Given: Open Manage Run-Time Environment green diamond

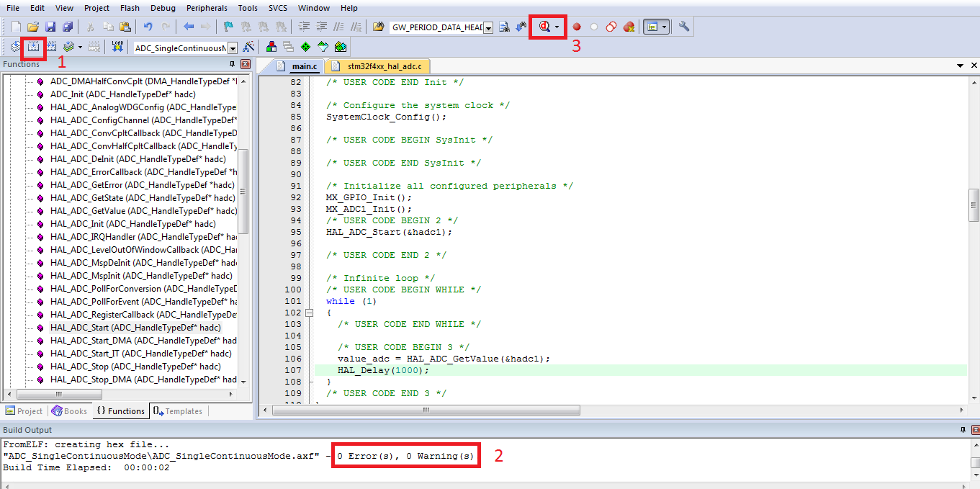Looking at the screenshot, I should coord(305,47).
